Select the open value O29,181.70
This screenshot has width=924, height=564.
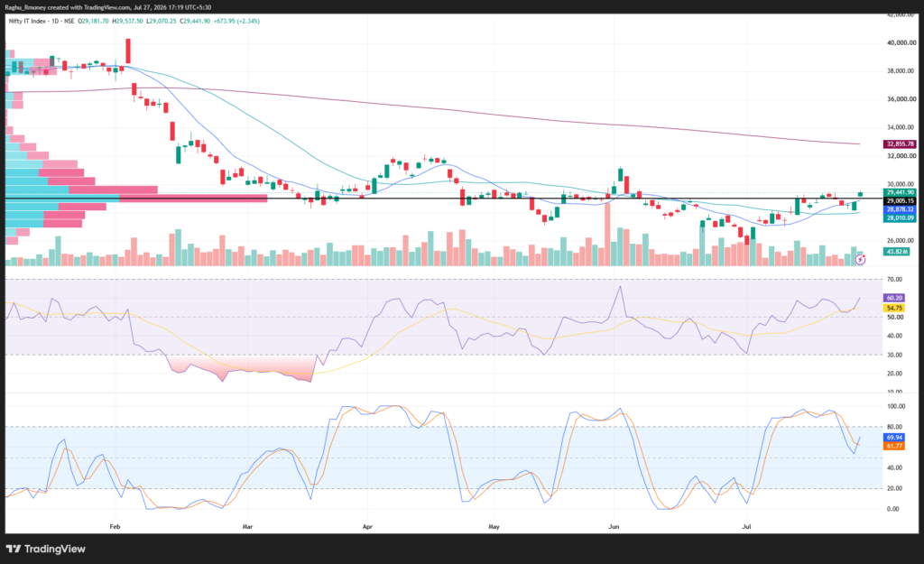(x=94, y=22)
